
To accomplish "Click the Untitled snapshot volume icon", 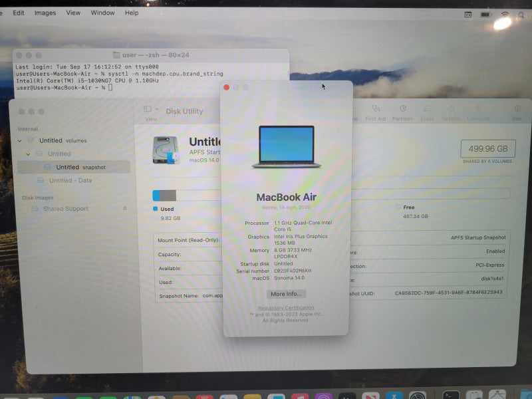I will pyautogui.click(x=48, y=167).
